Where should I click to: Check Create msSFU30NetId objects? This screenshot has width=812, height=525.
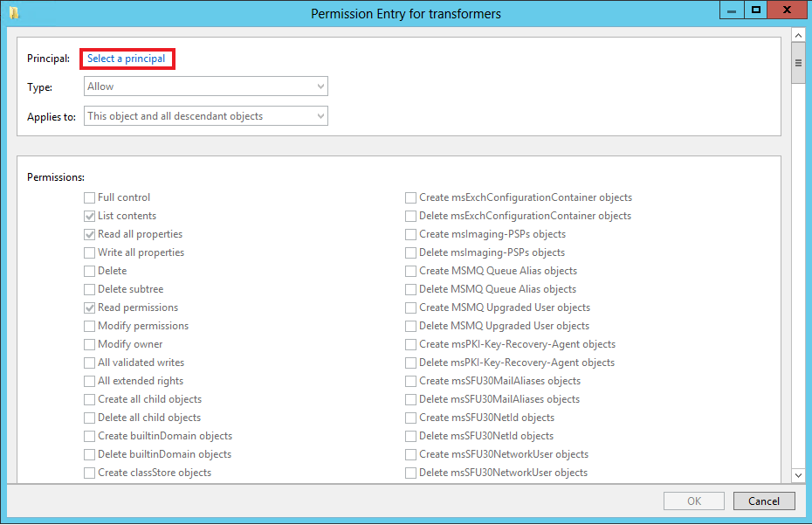coord(411,418)
